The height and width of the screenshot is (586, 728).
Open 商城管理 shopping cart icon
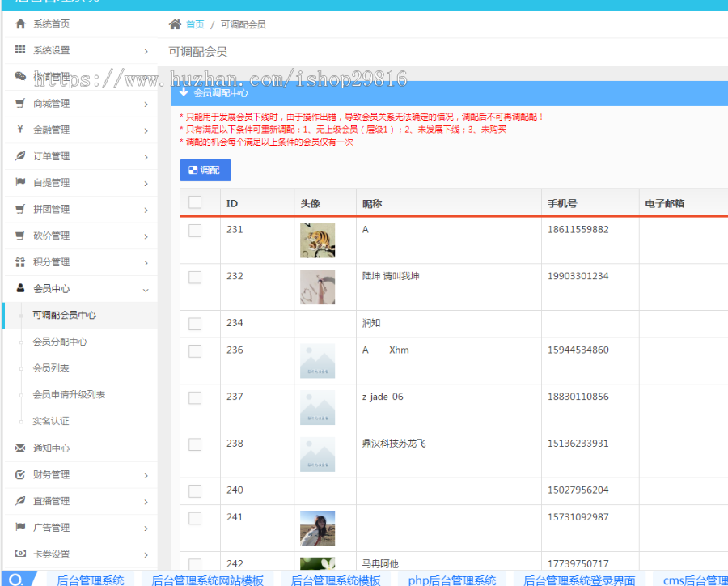(21, 103)
